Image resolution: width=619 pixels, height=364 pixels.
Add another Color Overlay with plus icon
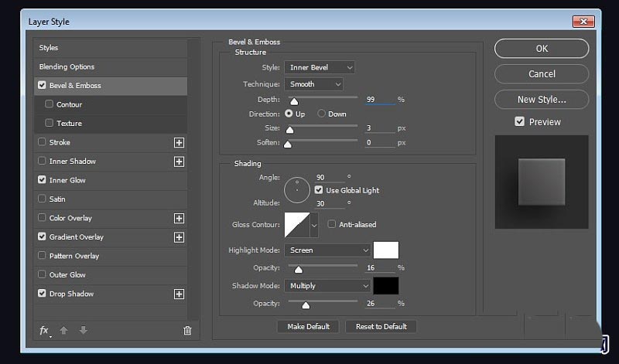(x=180, y=218)
